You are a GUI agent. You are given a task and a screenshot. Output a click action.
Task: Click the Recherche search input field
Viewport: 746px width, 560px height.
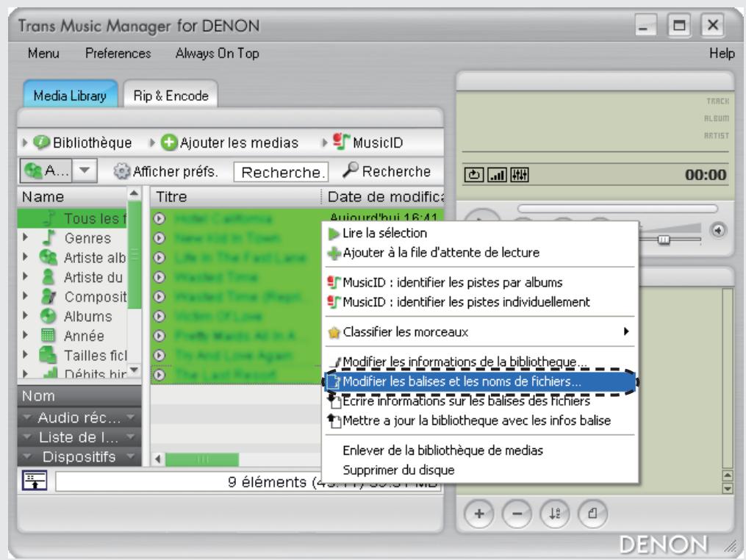(x=281, y=172)
